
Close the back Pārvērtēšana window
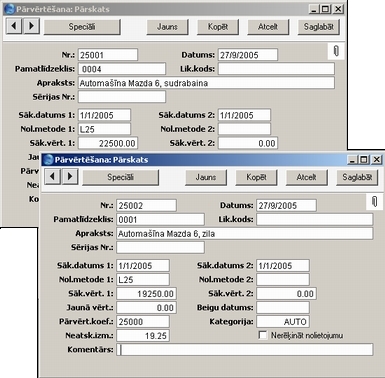(338, 9)
